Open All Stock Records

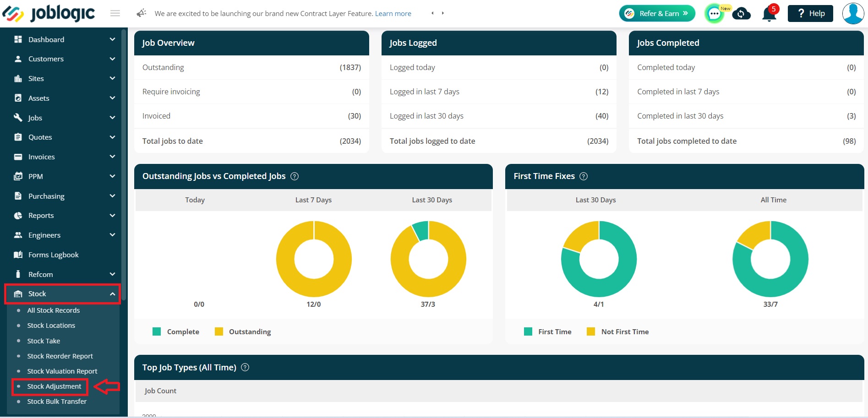pyautogui.click(x=54, y=310)
